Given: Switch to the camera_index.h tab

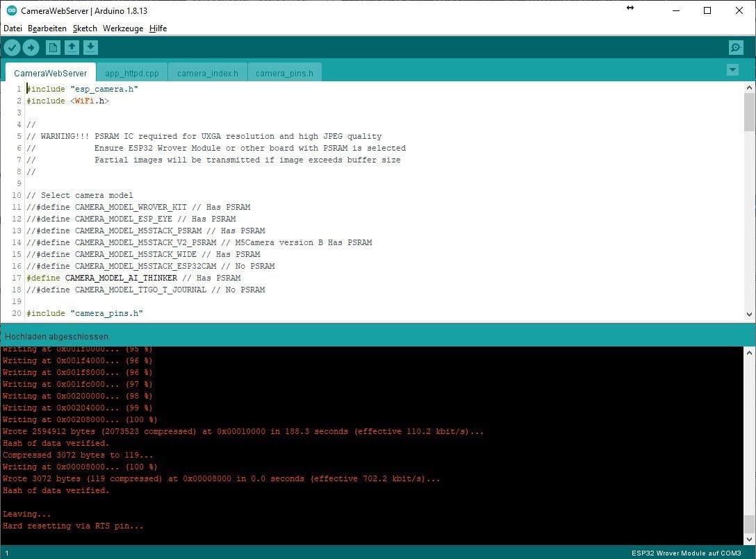Looking at the screenshot, I should (x=207, y=73).
